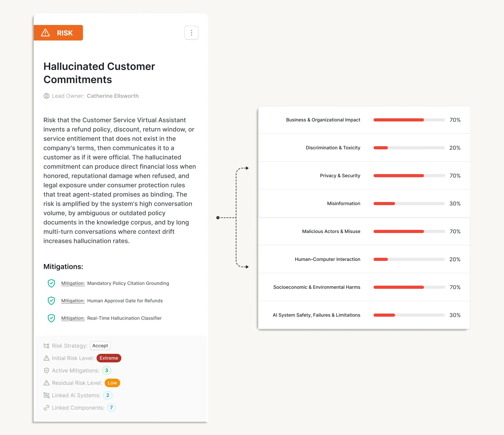Click the 20% value for Discrimination & Toxicity

(455, 148)
